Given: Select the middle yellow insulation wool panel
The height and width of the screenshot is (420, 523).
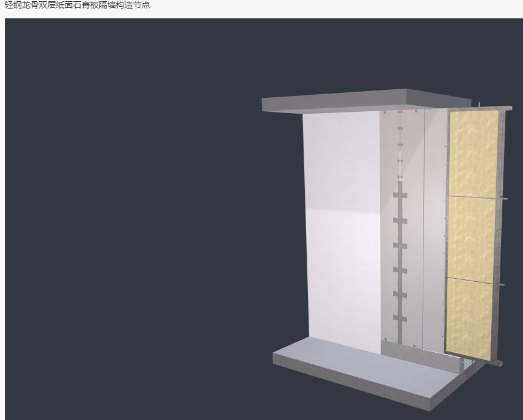Looking at the screenshot, I should 470,239.
